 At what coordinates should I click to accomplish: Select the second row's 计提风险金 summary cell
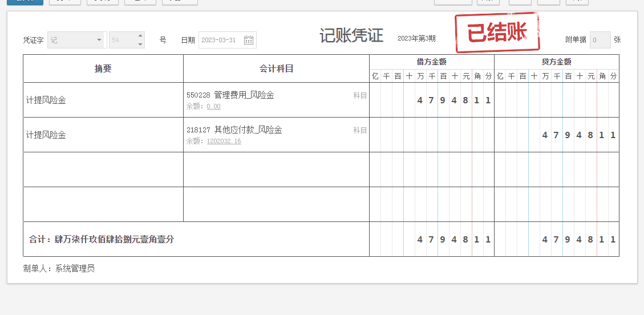(x=103, y=135)
